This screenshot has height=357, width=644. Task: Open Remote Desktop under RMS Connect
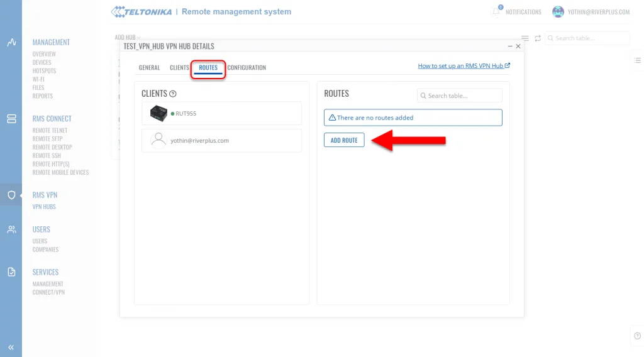point(52,147)
